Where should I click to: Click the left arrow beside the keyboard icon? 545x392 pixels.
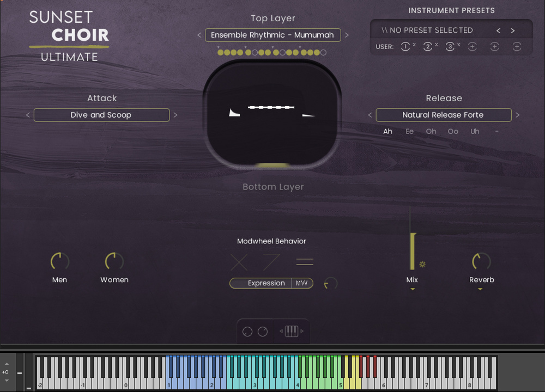coord(281,331)
